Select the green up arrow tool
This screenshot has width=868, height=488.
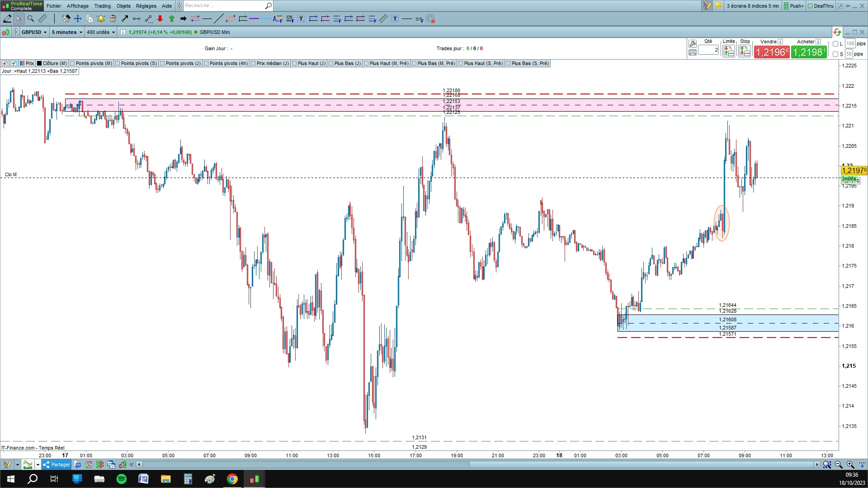[x=172, y=19]
